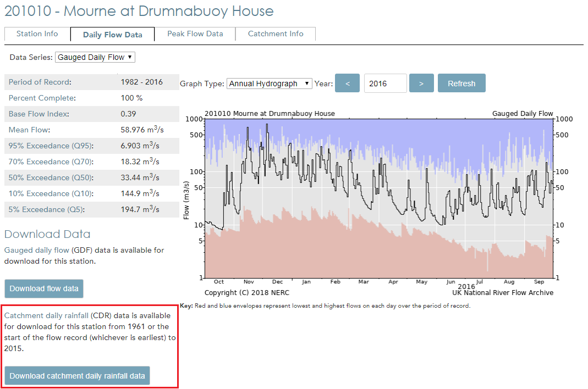Click the chart Key description text

click(x=325, y=306)
